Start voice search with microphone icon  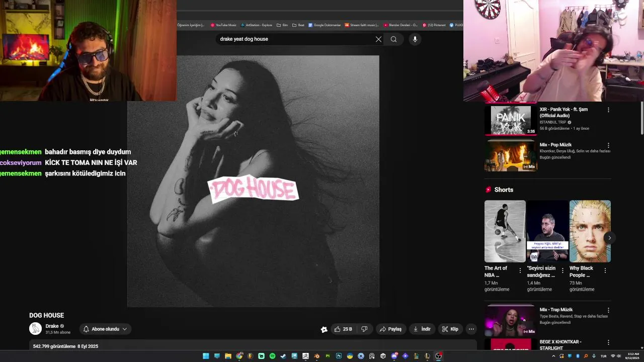(415, 39)
